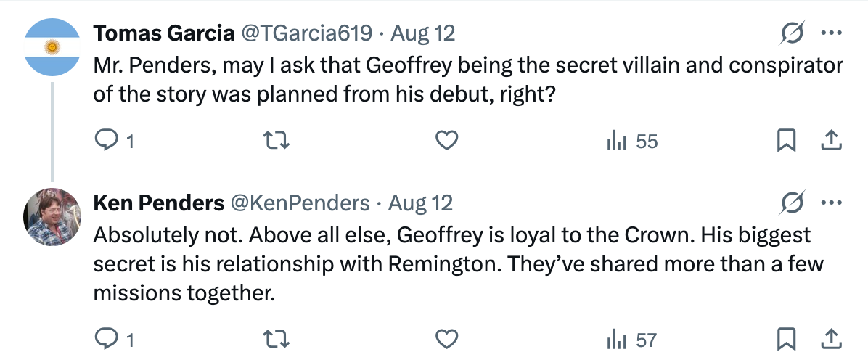Screen dimensions: 868x360
Task: Open more options on Tomas Garcia's tweet
Action: [831, 33]
